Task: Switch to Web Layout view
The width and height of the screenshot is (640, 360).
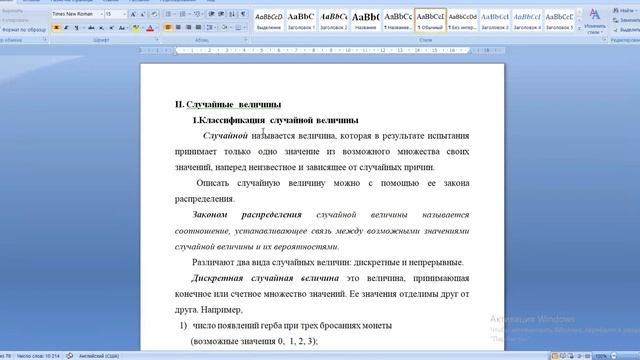Action: click(571, 356)
